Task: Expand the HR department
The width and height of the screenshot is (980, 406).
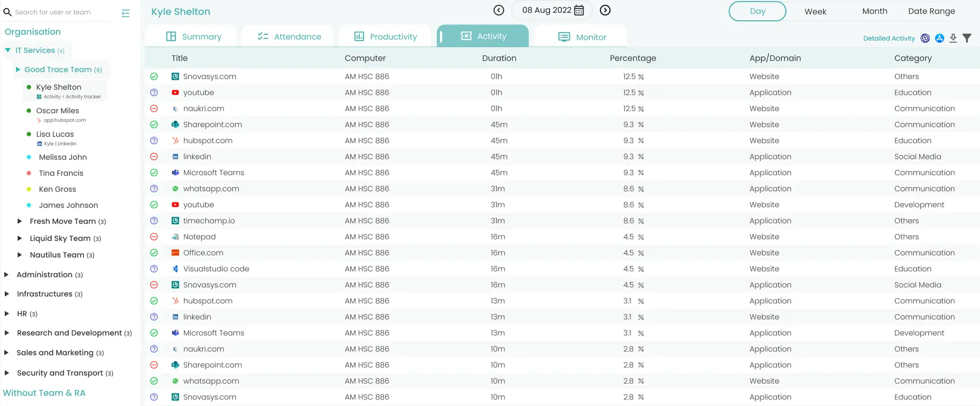Action: tap(6, 314)
